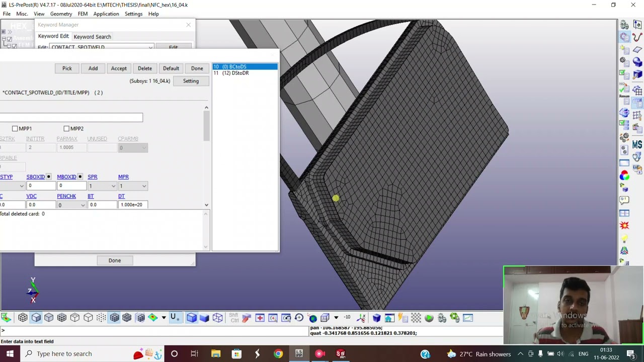Click the green play animate icon
The height and width of the screenshot is (362, 644).
point(429,318)
